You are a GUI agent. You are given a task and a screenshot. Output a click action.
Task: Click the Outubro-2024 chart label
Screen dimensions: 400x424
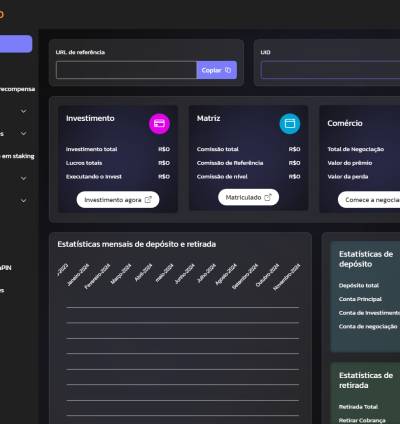click(x=267, y=275)
